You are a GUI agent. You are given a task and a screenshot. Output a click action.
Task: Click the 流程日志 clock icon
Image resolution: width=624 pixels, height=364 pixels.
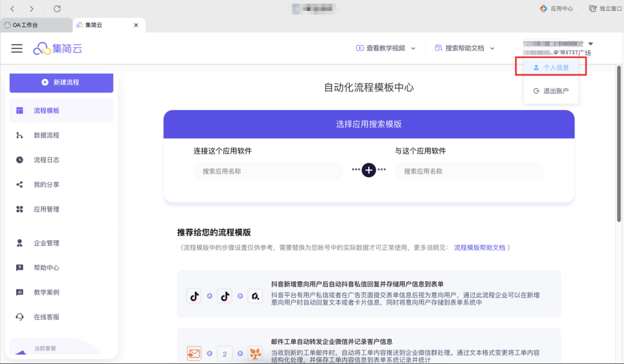coord(20,160)
